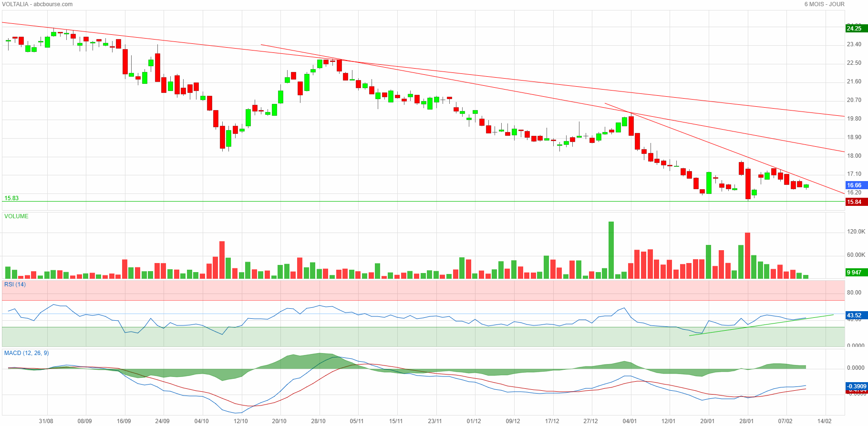Click the 17.10 price axis label
The width and height of the screenshot is (868, 426).
pos(854,174)
